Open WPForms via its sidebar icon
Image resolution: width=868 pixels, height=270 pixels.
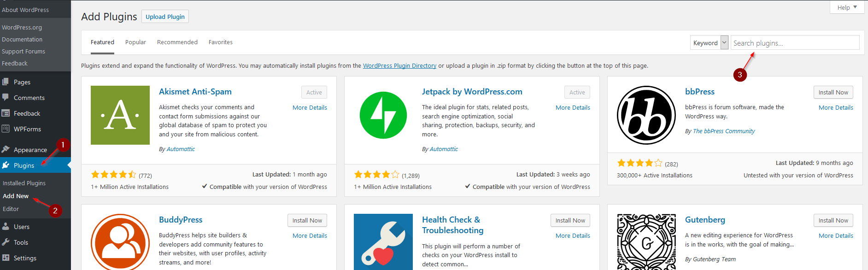[6, 129]
